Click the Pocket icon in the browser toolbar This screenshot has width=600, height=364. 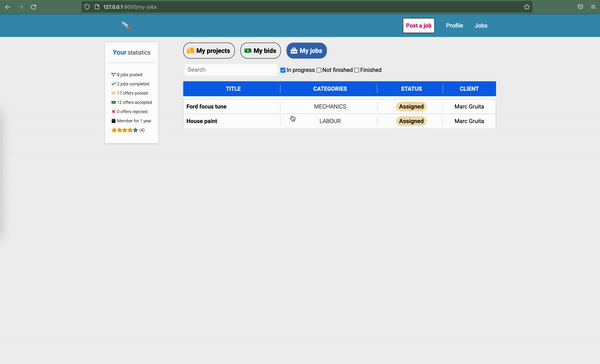tap(580, 7)
